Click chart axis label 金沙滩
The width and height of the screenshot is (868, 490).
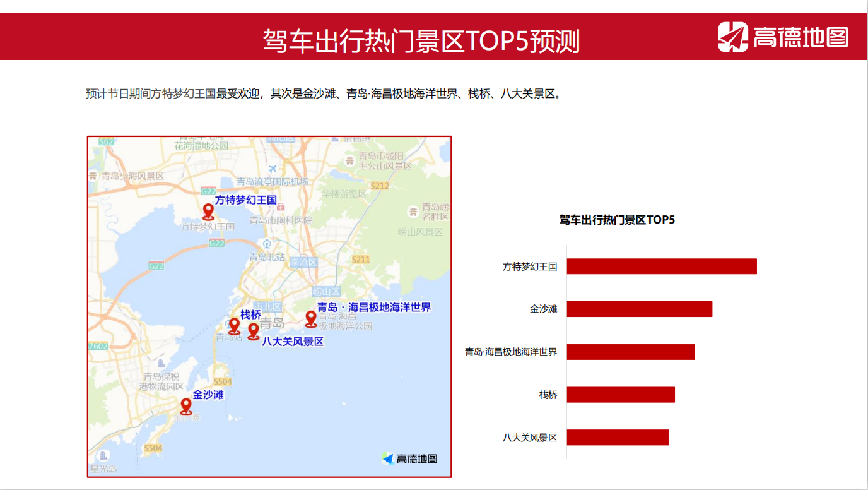point(544,309)
